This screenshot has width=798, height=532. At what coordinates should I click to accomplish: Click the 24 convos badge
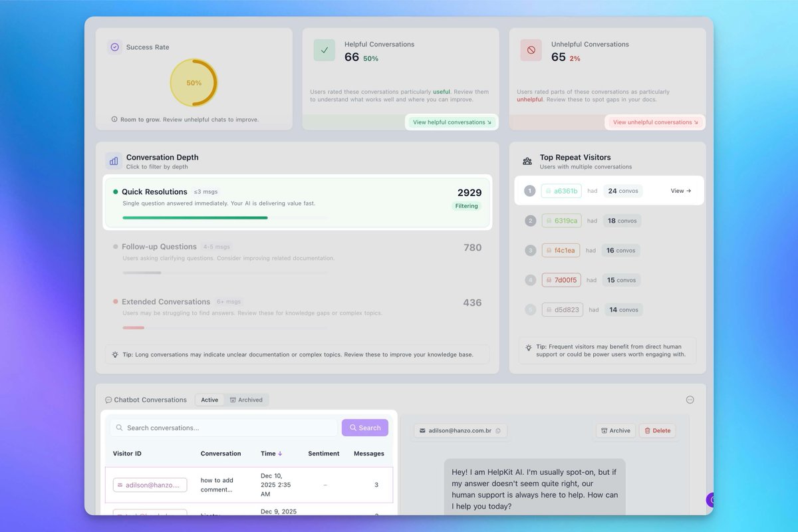pos(622,191)
